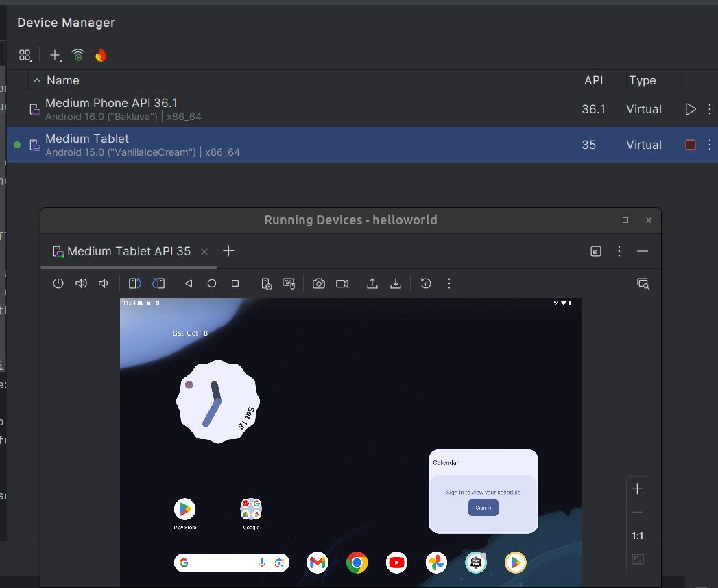Rotate the device left

135,283
